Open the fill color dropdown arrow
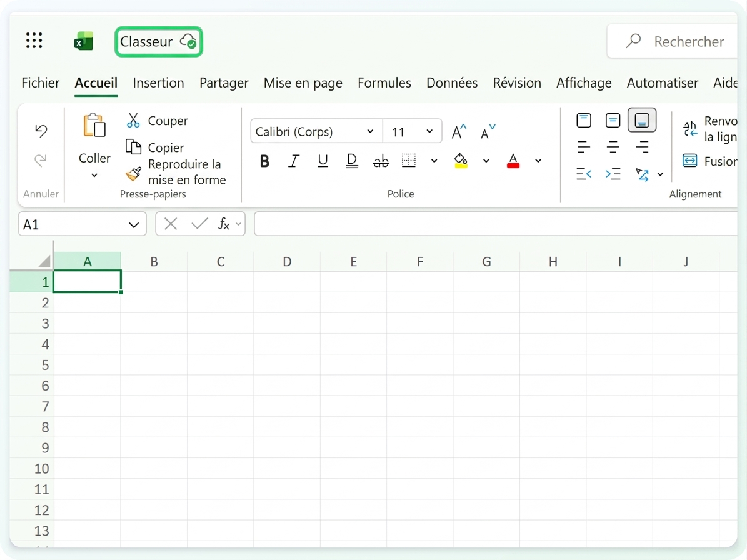Viewport: 747px width, 560px height. pos(486,161)
